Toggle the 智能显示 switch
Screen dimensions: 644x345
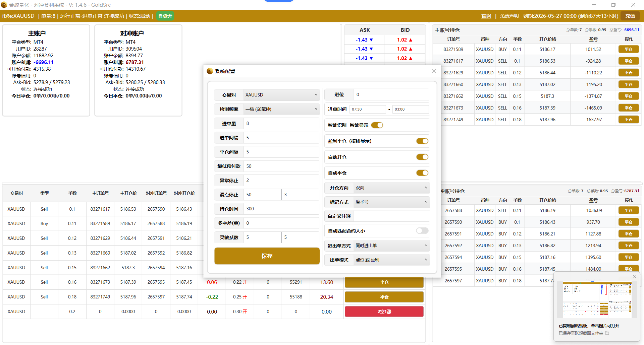377,125
